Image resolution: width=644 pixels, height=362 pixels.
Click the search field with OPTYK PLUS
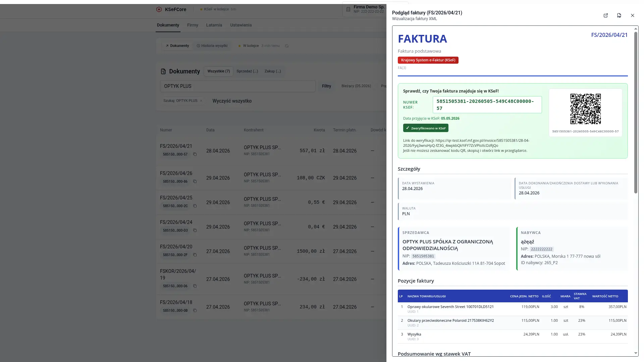click(x=238, y=86)
